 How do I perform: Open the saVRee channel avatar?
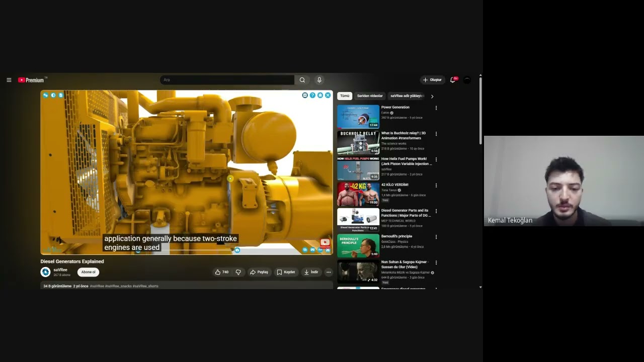click(x=45, y=272)
